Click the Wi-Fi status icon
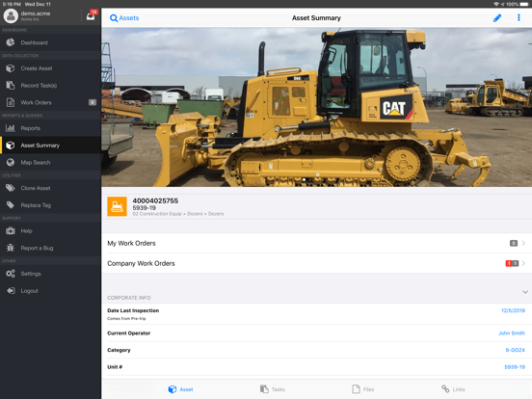Screen dimensions: 532x399 [x=496, y=4]
